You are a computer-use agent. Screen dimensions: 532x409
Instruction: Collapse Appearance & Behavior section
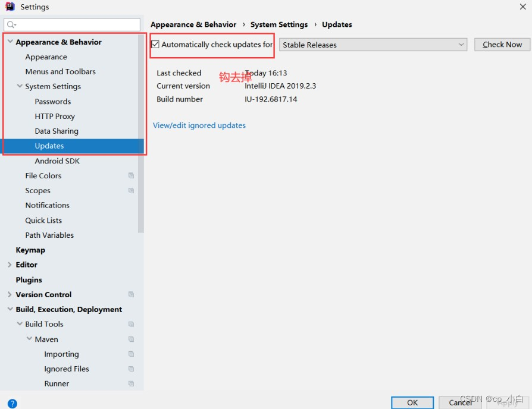[10, 42]
